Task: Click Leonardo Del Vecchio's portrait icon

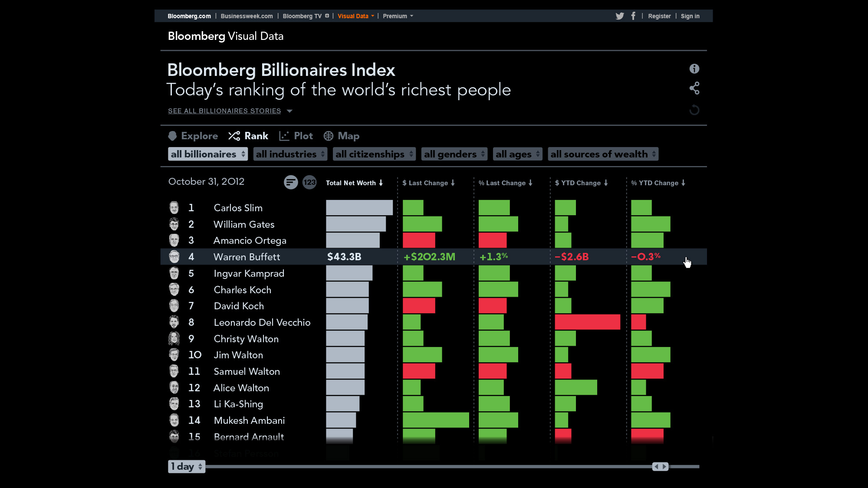Action: coord(174,322)
